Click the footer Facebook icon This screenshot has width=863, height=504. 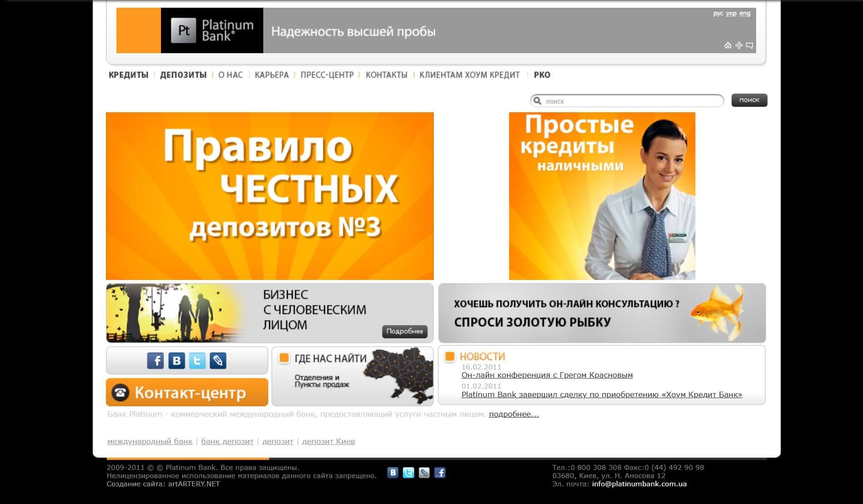pyautogui.click(x=440, y=473)
